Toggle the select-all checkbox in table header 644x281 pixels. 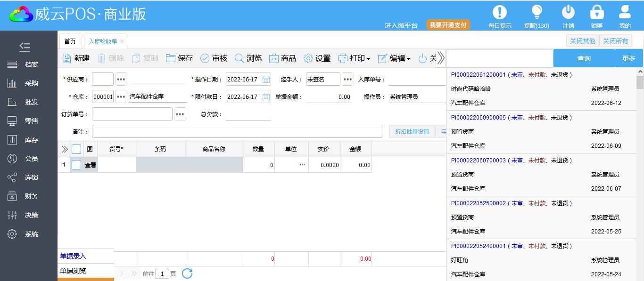76,149
